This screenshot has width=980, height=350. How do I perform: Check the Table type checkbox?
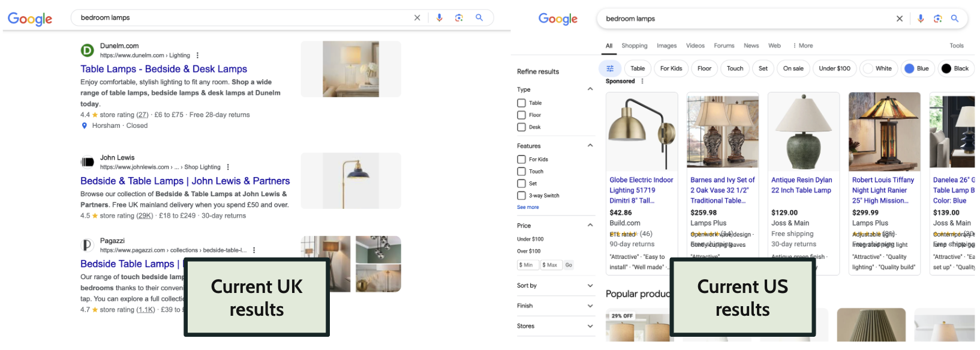(521, 103)
